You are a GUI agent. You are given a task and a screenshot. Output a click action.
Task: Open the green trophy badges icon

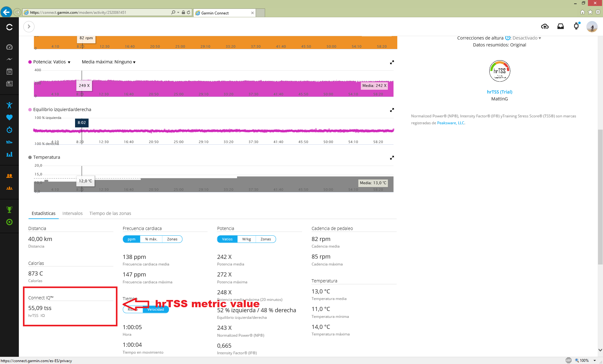tap(9, 209)
